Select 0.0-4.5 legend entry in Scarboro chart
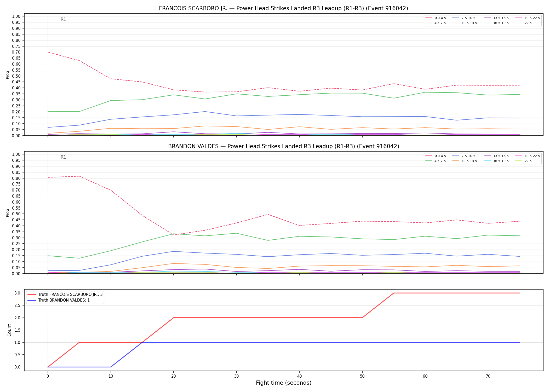 coord(436,18)
